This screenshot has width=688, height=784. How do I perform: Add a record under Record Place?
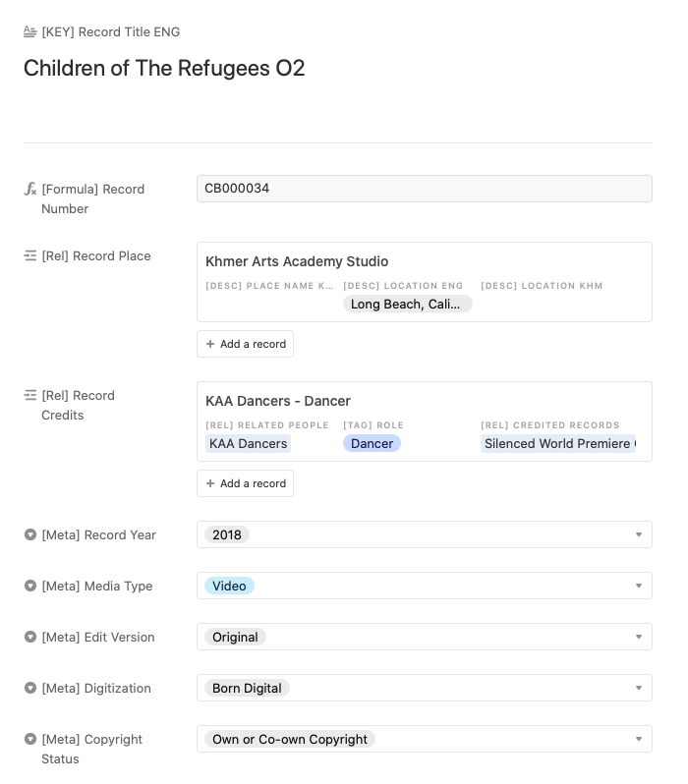pos(245,344)
